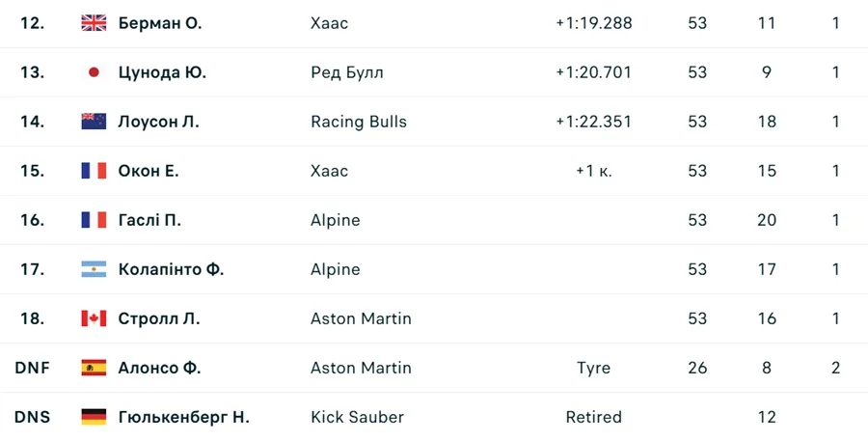This screenshot has height=441, width=868.
Task: Click the German flag beside Гюлькенберг Н.
Action: [94, 417]
